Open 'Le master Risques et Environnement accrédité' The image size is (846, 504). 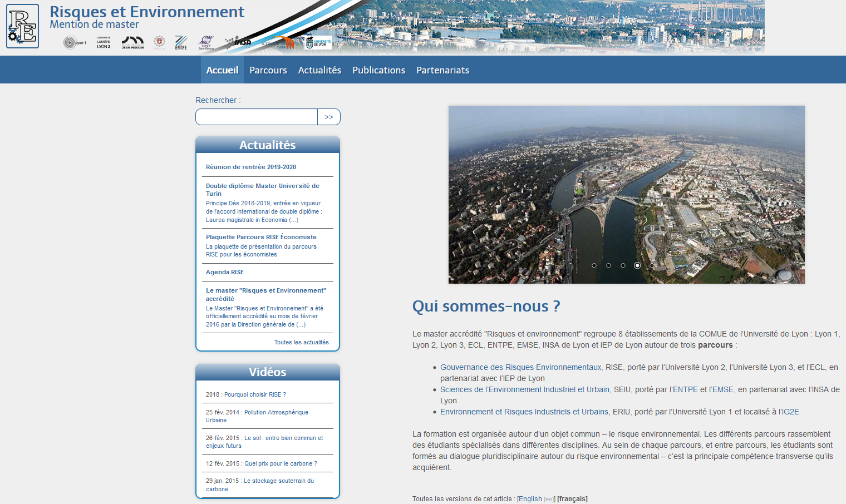[x=266, y=294]
